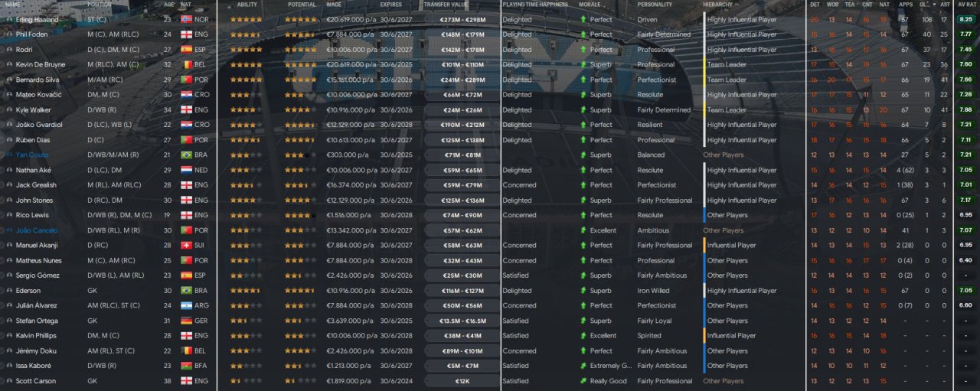Click the Germany flag in Stefan Ortega's row
This screenshot has width=980, height=391.
(x=186, y=321)
